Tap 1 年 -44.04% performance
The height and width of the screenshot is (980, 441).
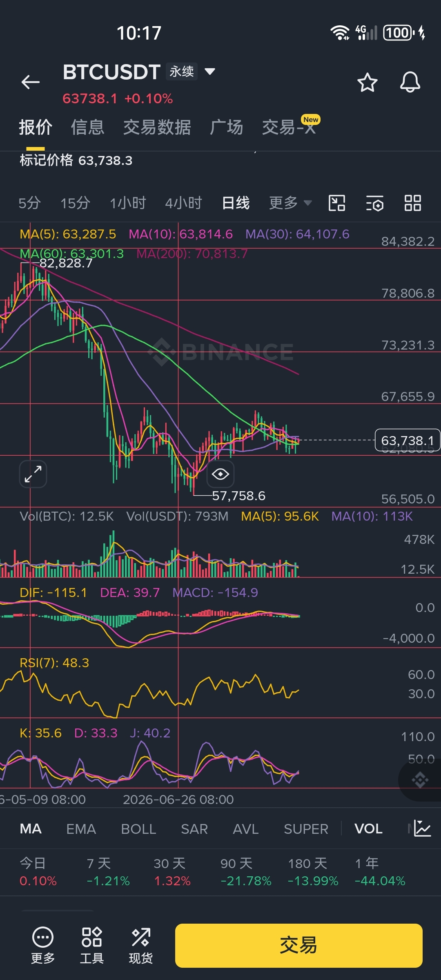point(380,872)
